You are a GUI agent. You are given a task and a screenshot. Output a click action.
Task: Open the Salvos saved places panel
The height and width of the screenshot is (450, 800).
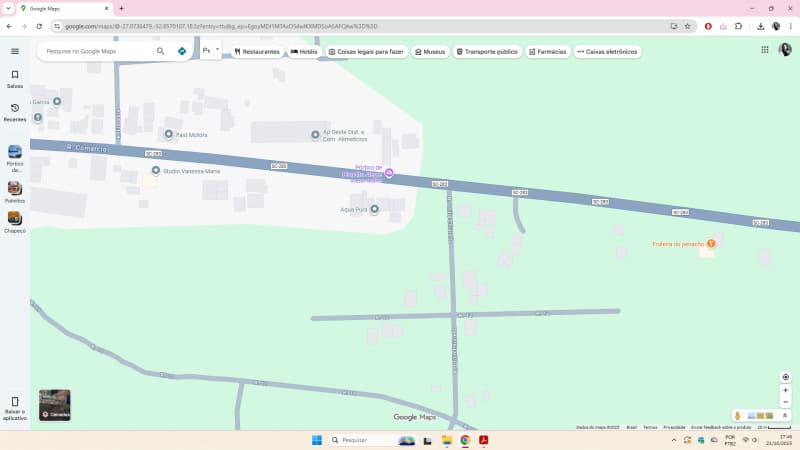click(x=15, y=79)
